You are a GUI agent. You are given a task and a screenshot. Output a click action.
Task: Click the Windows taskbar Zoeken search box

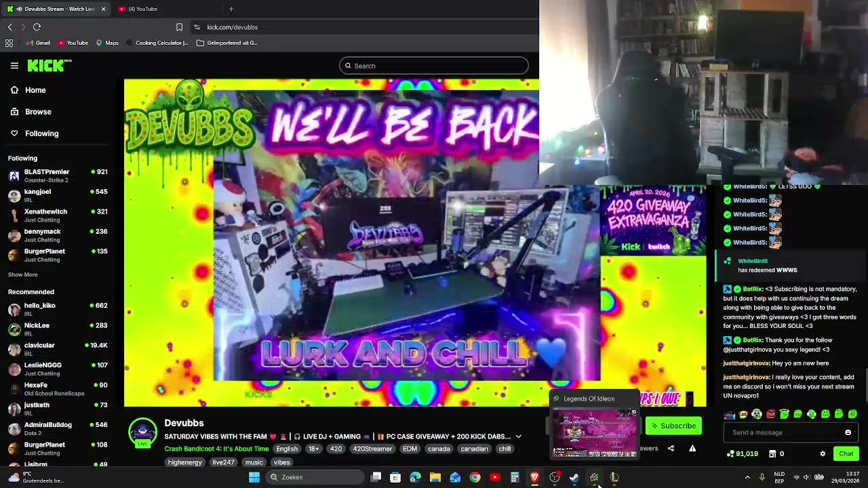(x=315, y=477)
